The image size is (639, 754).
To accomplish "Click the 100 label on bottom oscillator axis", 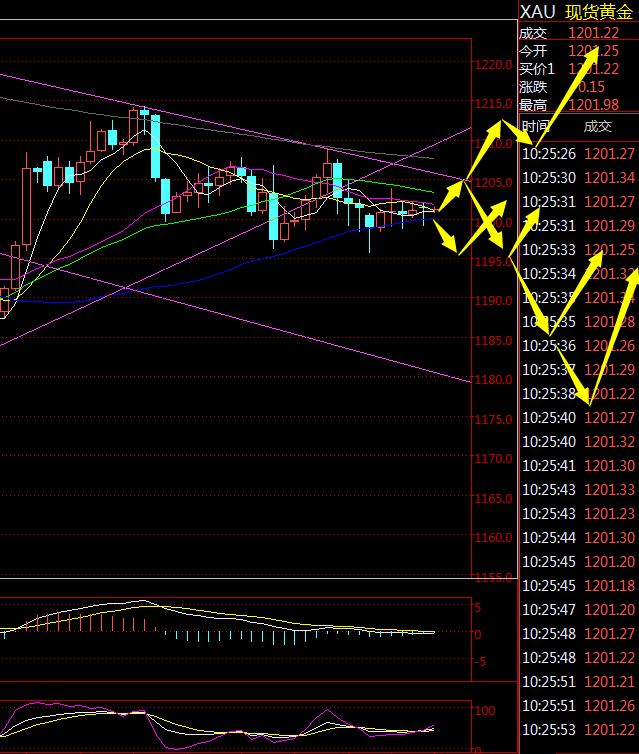I will click(487, 711).
